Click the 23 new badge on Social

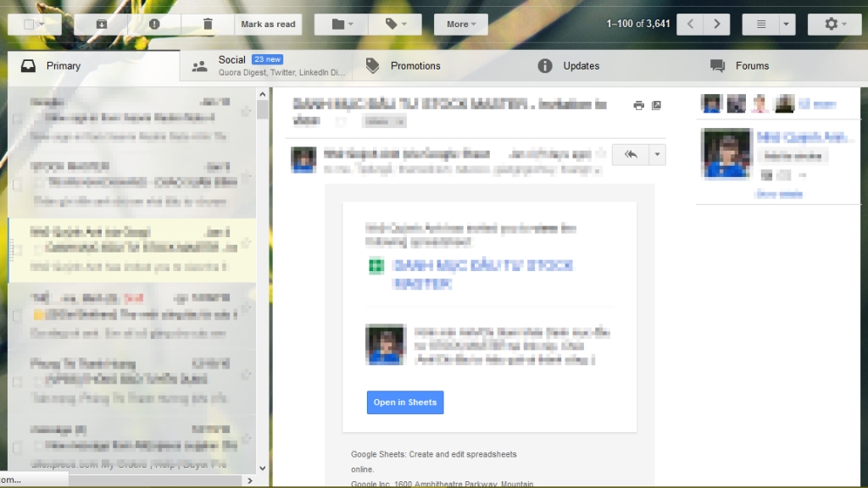pos(267,59)
